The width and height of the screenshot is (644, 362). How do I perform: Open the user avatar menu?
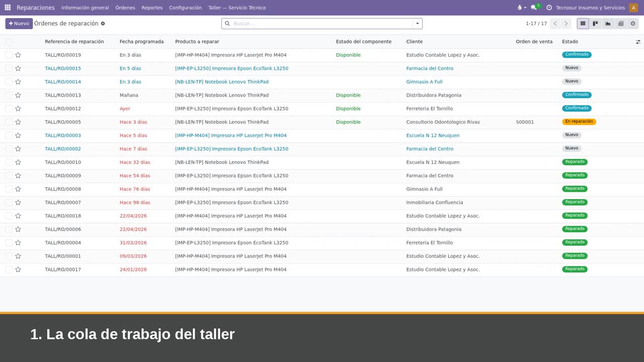[x=633, y=8]
